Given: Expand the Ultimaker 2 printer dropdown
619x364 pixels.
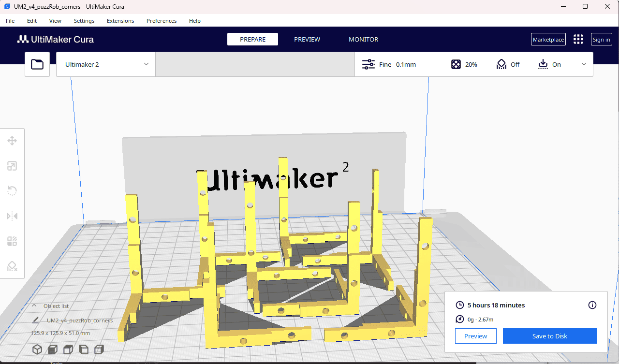Looking at the screenshot, I should coord(106,64).
